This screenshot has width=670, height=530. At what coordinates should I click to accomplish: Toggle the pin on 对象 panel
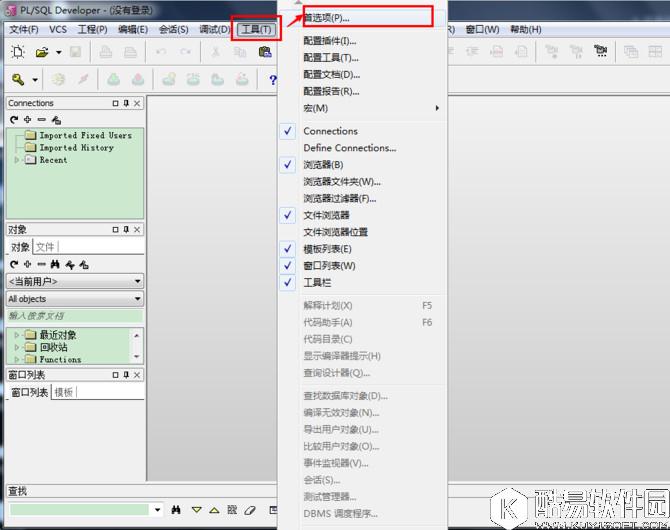pos(126,230)
